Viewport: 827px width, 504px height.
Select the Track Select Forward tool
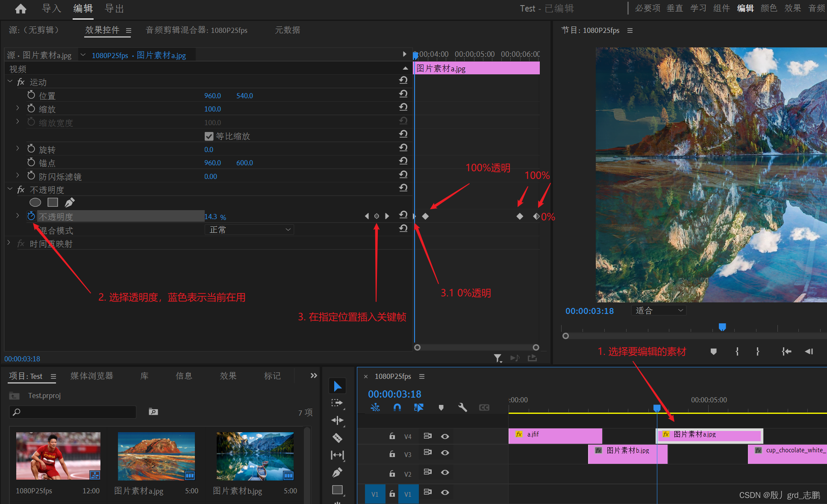pyautogui.click(x=337, y=403)
